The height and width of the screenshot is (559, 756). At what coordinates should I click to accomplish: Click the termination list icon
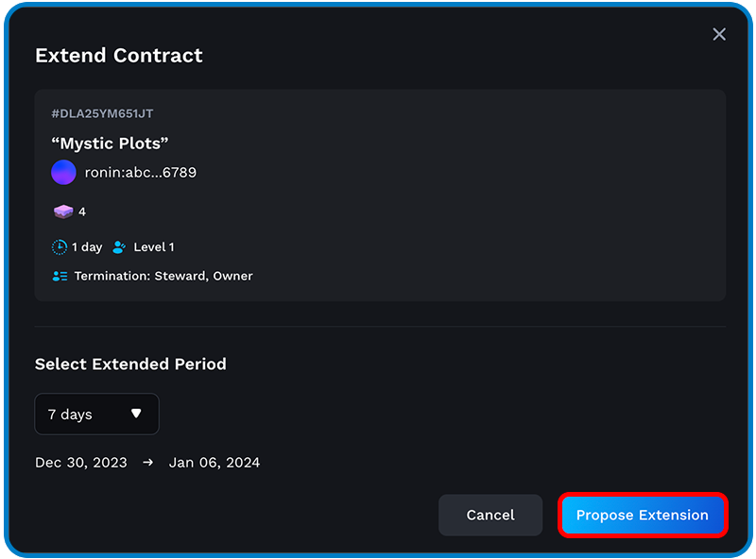click(60, 276)
